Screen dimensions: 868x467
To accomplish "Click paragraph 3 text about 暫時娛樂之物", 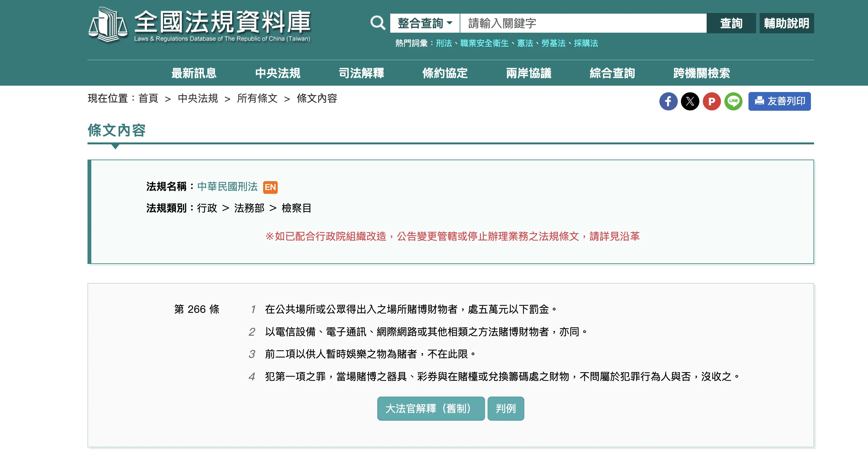I will pos(370,354).
